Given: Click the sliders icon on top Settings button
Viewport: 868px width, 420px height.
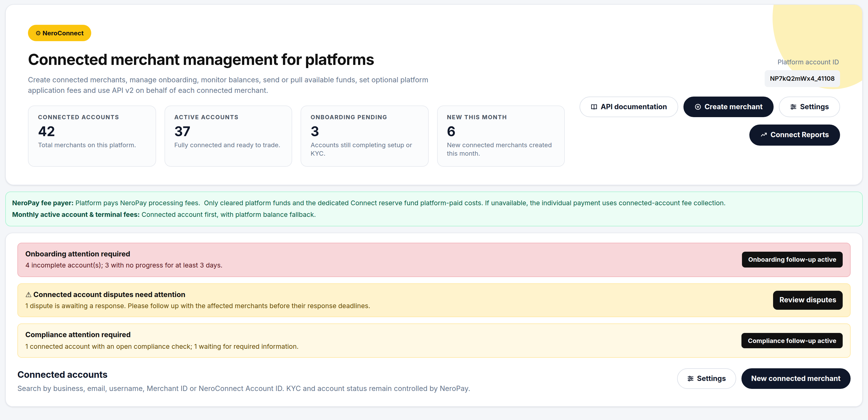Looking at the screenshot, I should (794, 107).
